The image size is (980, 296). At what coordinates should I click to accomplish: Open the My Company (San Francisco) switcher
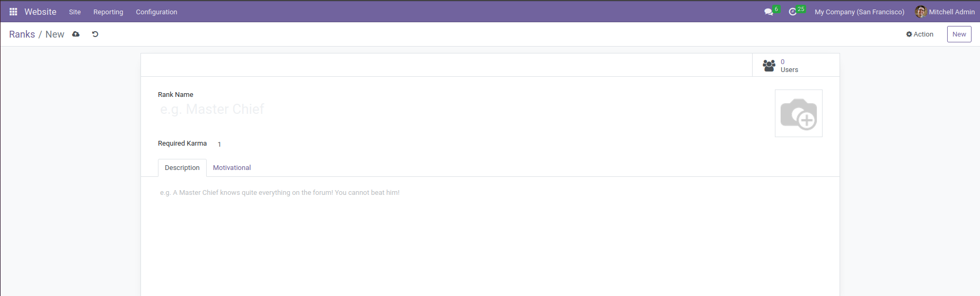coord(859,12)
